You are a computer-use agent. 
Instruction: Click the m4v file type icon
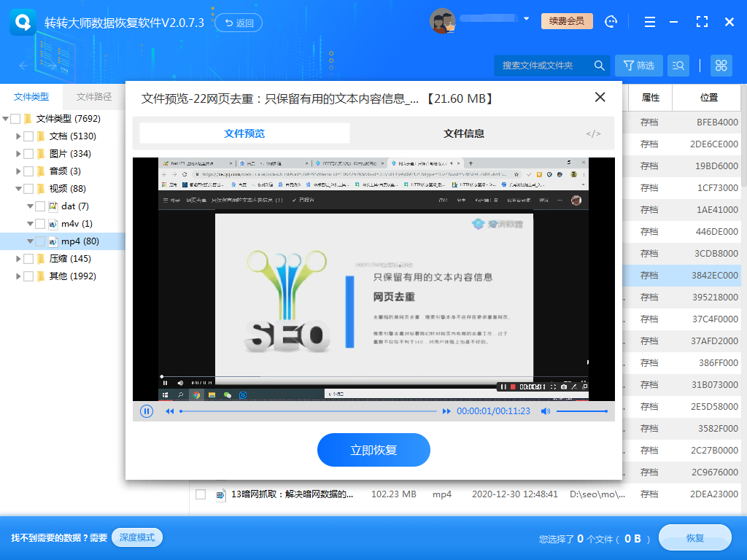point(53,224)
